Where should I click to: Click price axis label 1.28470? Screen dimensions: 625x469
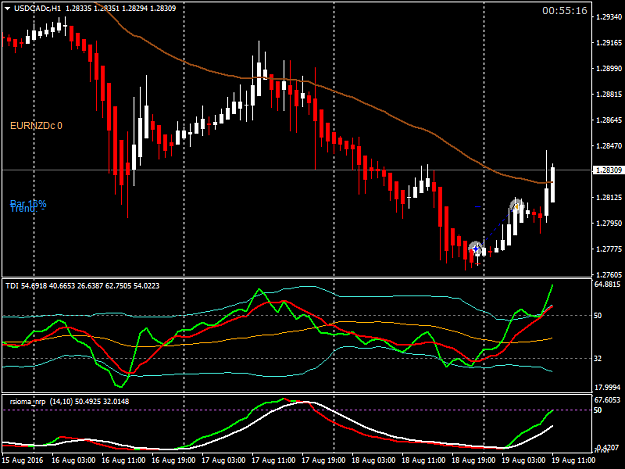coord(609,146)
